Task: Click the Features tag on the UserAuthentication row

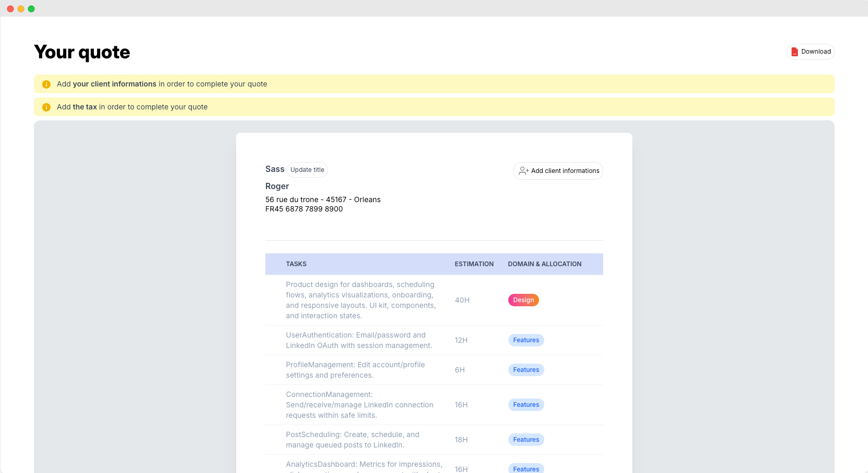Action: 525,340
